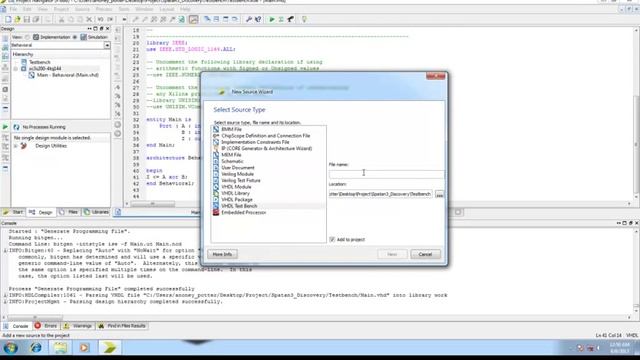
Task: Click the New file toolbar icon
Action: coord(8,19)
